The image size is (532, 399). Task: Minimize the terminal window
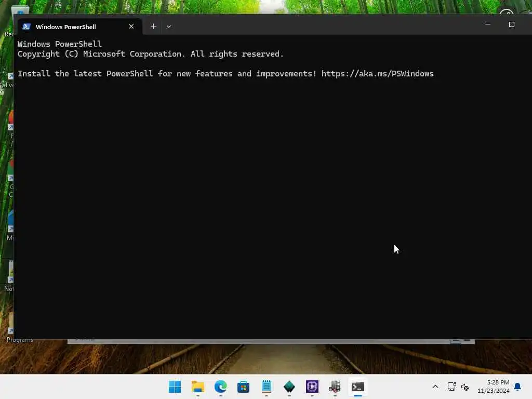pyautogui.click(x=487, y=24)
